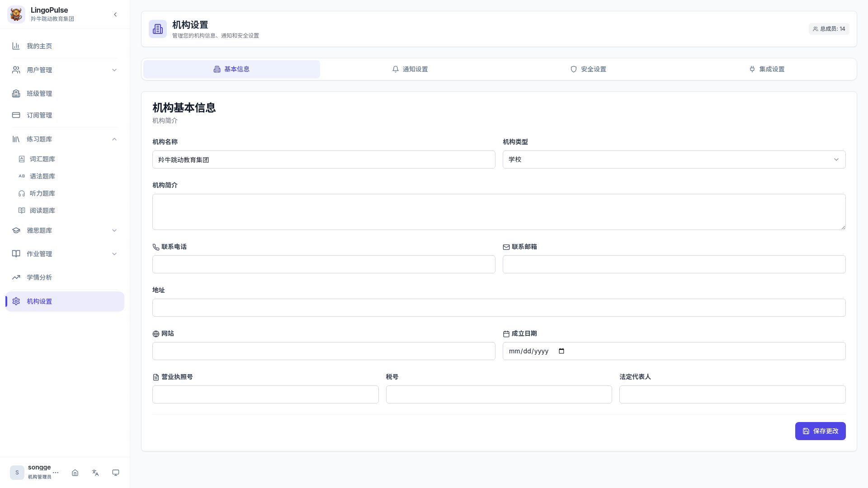
Task: Click the 机构简介 text area
Action: click(x=499, y=211)
